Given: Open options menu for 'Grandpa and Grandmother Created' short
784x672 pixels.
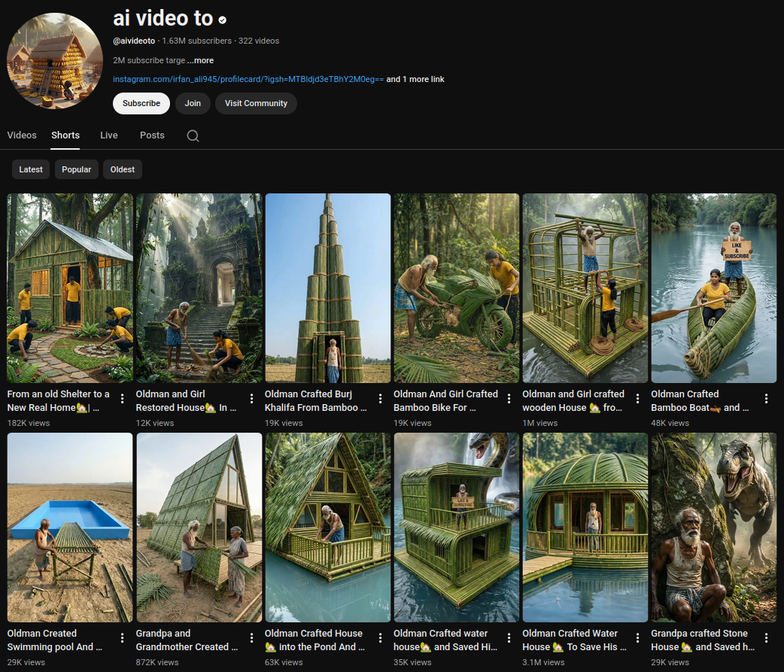Looking at the screenshot, I should pos(251,637).
